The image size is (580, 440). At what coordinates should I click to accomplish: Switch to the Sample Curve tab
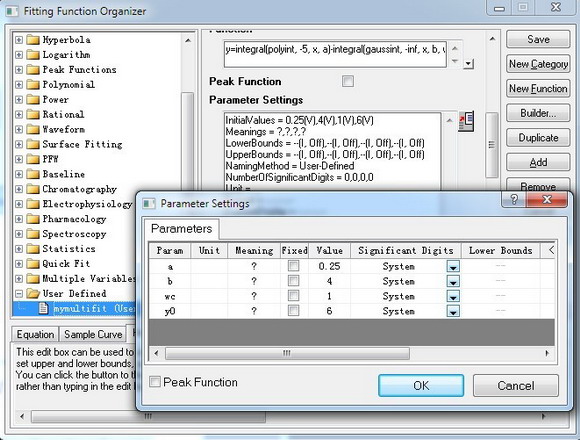coord(93,334)
